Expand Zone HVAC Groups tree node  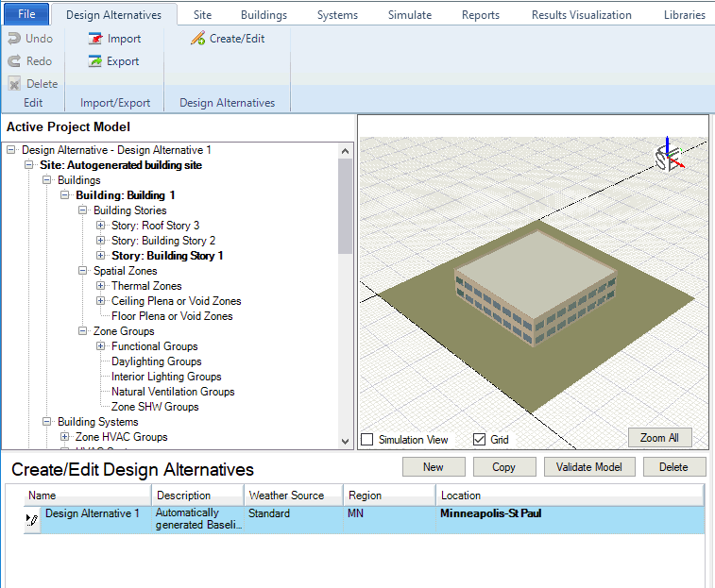pos(65,437)
